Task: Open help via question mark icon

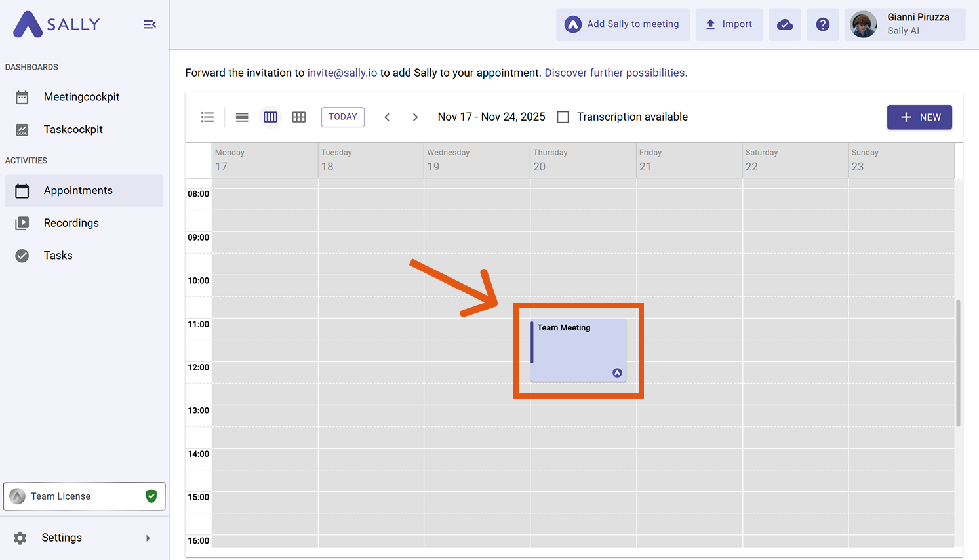Action: [x=822, y=24]
